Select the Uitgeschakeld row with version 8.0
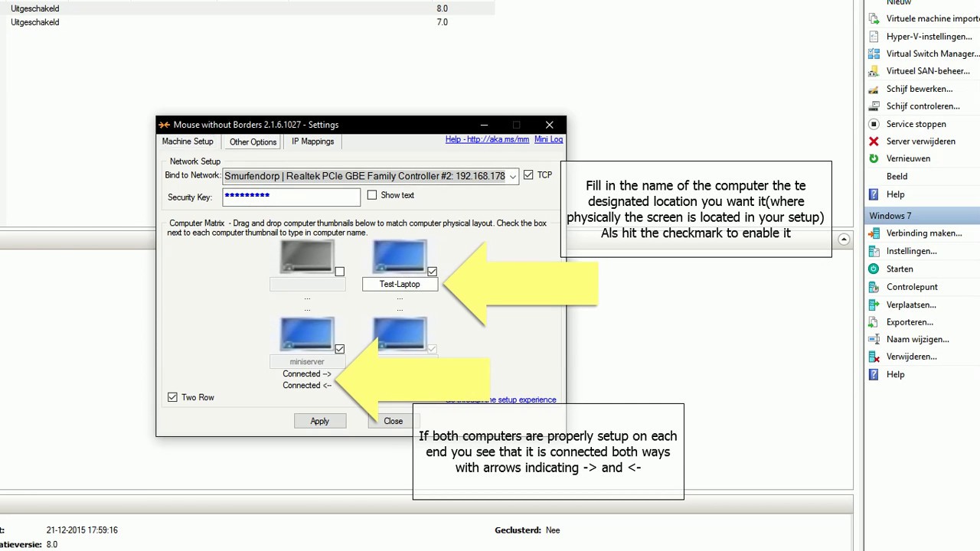This screenshot has height=551, width=980. (247, 8)
